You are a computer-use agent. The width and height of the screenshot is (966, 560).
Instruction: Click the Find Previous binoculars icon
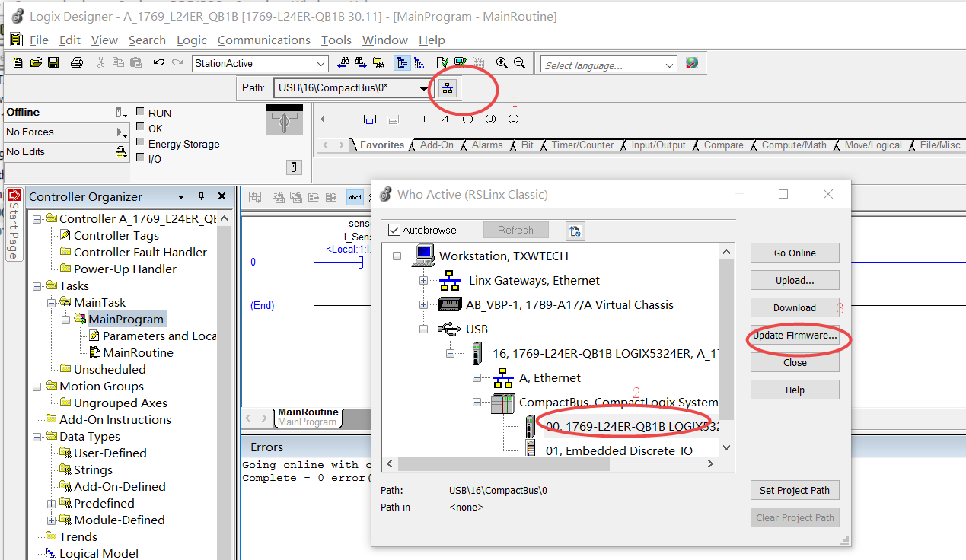[x=343, y=63]
